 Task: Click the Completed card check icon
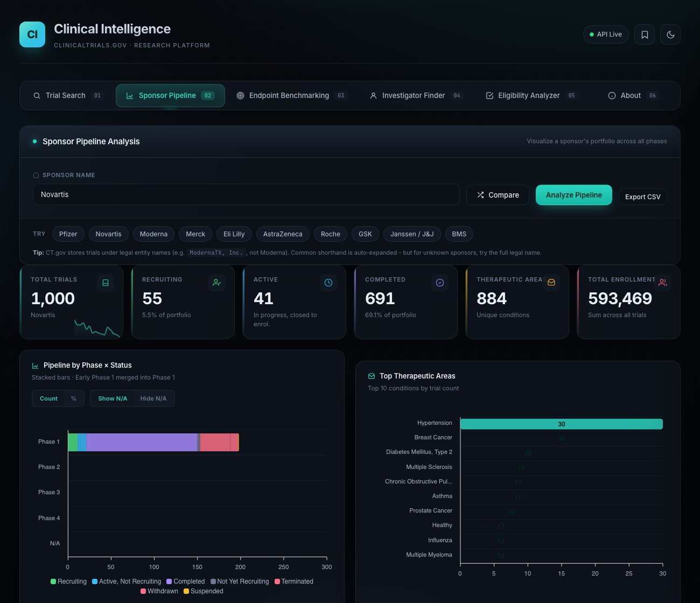coord(440,283)
